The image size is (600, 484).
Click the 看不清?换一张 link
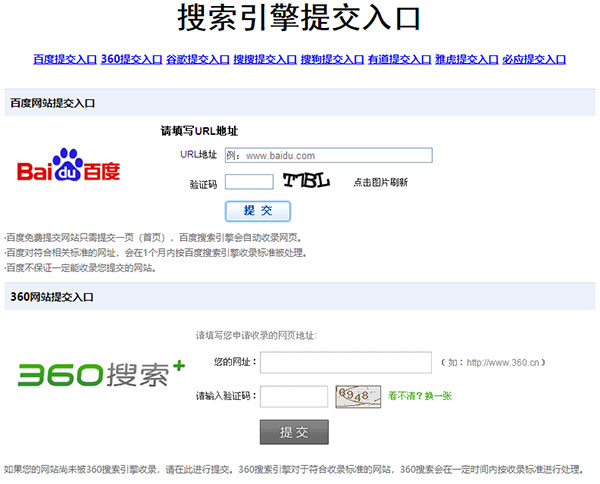click(420, 396)
